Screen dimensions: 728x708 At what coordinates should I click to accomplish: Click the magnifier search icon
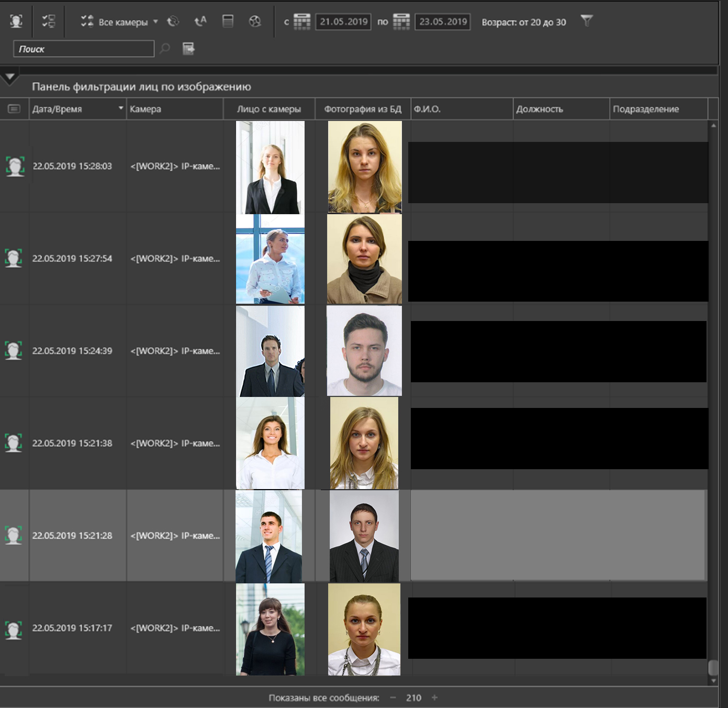[165, 49]
